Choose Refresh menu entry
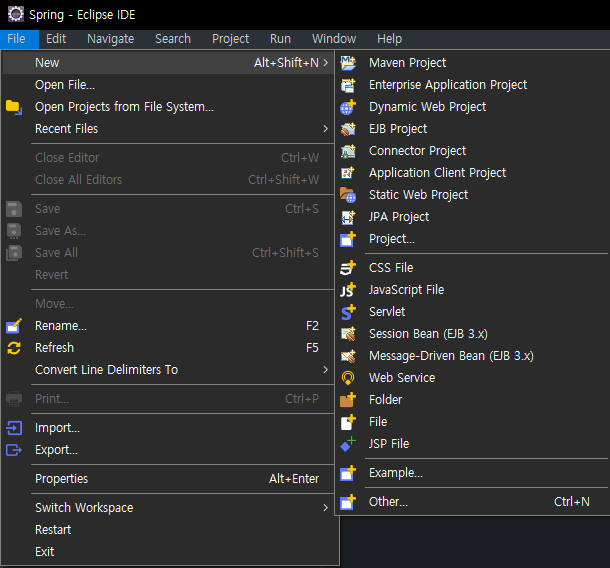610x568 pixels. [168, 348]
